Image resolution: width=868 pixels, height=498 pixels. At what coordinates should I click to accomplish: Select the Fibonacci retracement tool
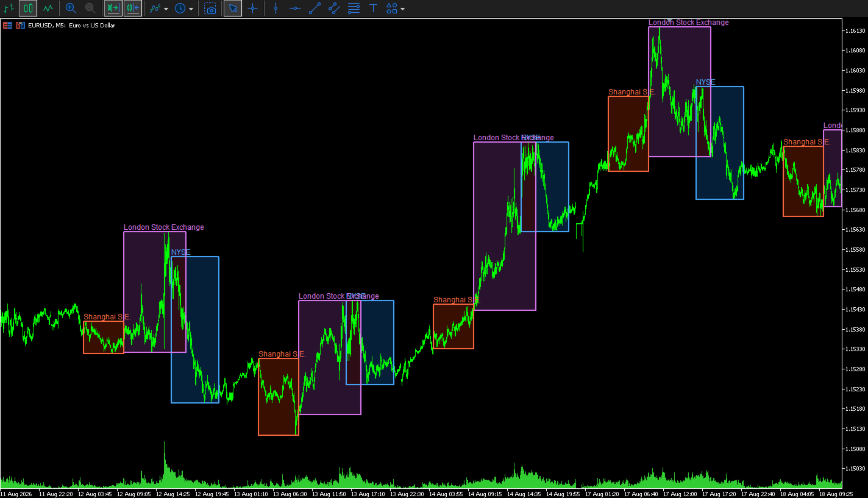354,9
